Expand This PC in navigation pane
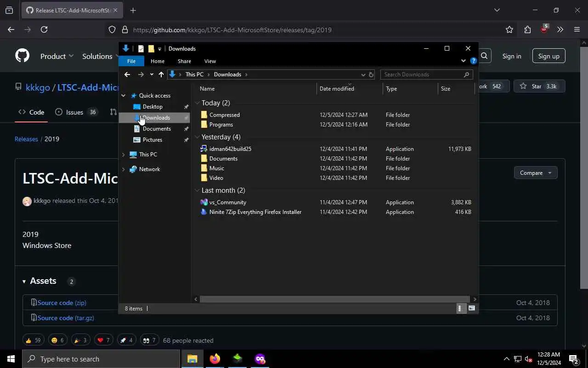 123,155
